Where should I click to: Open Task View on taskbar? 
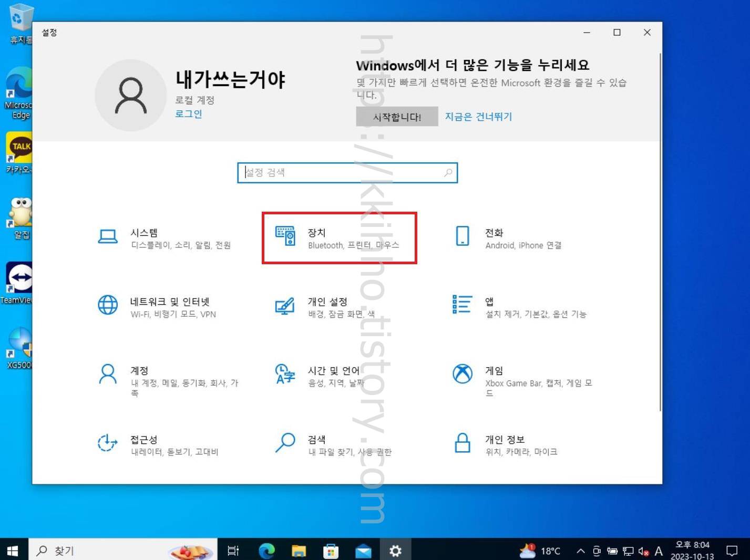pyautogui.click(x=233, y=550)
